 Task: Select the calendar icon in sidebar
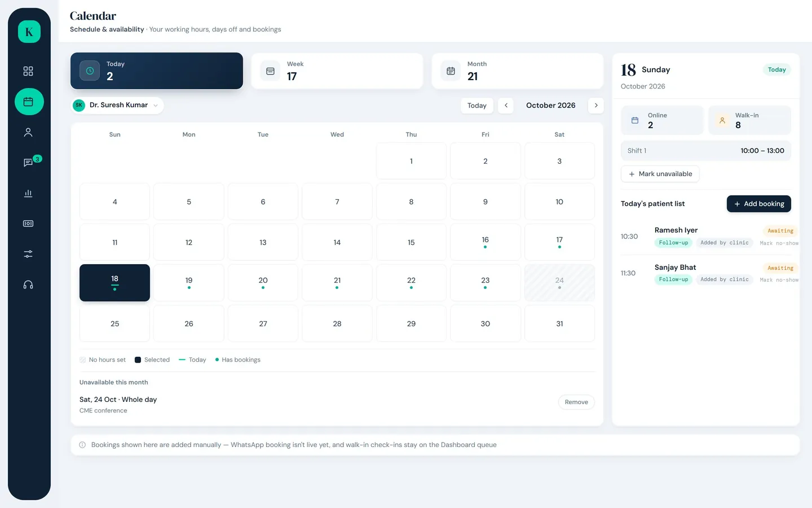pos(29,102)
